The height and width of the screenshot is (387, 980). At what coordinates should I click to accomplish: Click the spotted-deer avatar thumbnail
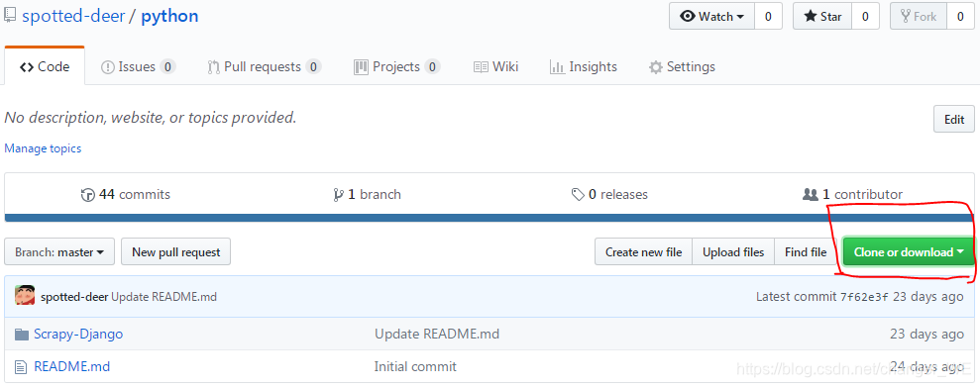tap(25, 295)
